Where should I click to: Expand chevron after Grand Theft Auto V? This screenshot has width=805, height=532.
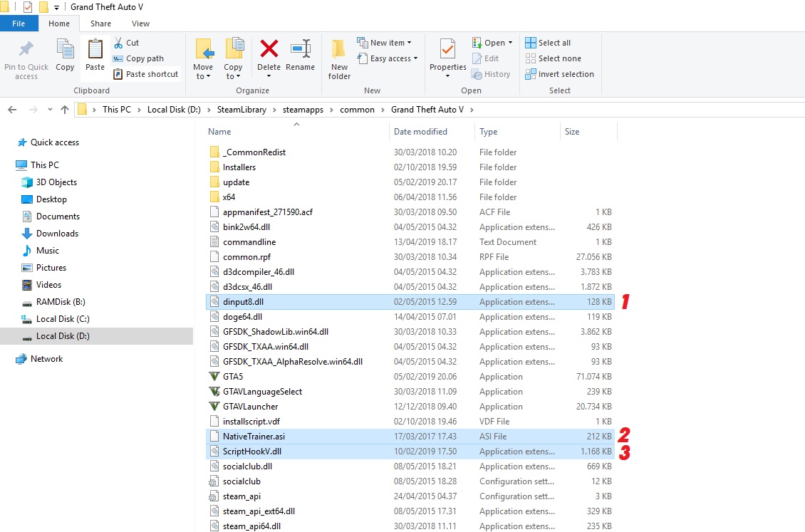(472, 110)
